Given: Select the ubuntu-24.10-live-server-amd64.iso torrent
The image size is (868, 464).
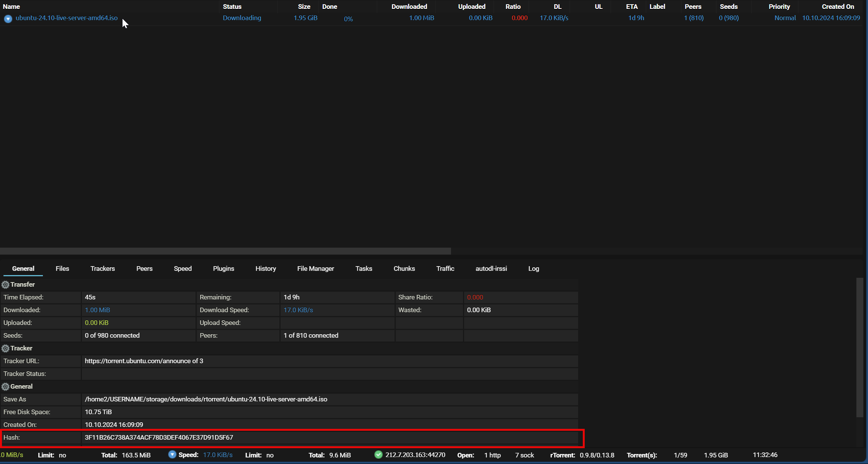Looking at the screenshot, I should (x=66, y=18).
